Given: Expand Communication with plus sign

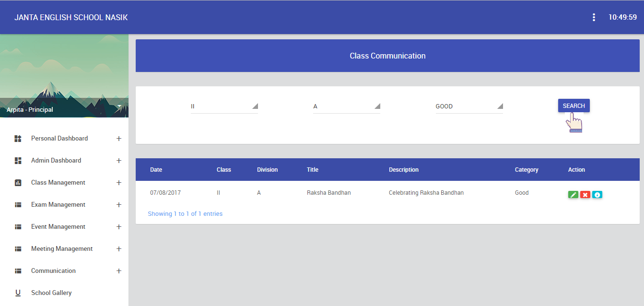Looking at the screenshot, I should click(x=119, y=271).
